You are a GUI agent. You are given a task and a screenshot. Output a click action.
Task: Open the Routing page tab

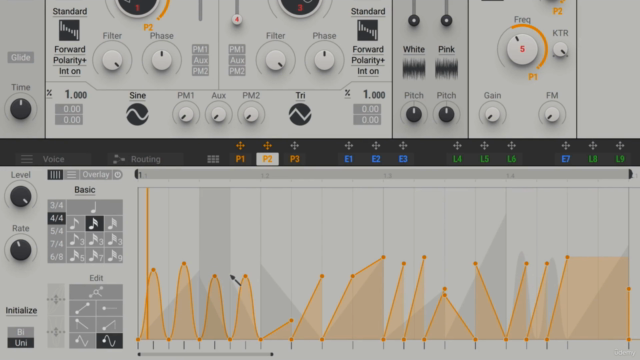(145, 159)
